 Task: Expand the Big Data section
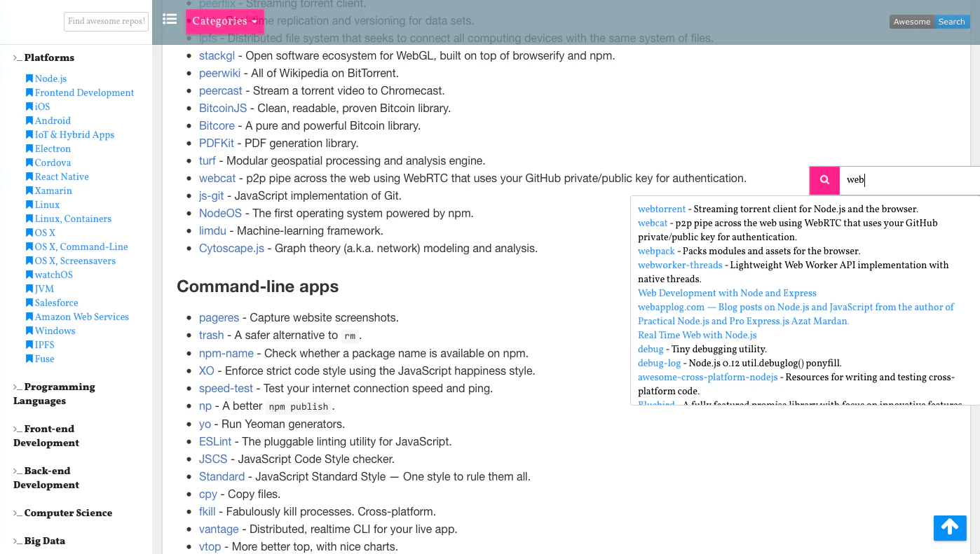point(39,541)
